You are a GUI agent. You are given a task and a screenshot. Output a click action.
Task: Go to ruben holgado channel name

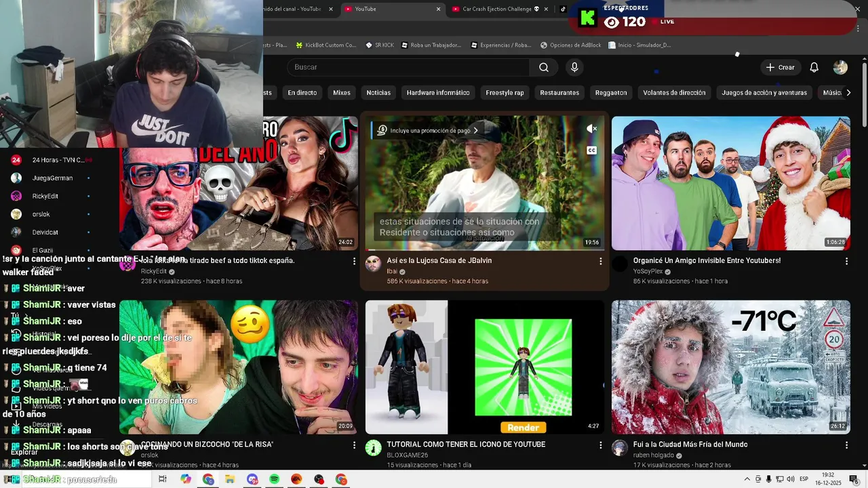point(654,455)
